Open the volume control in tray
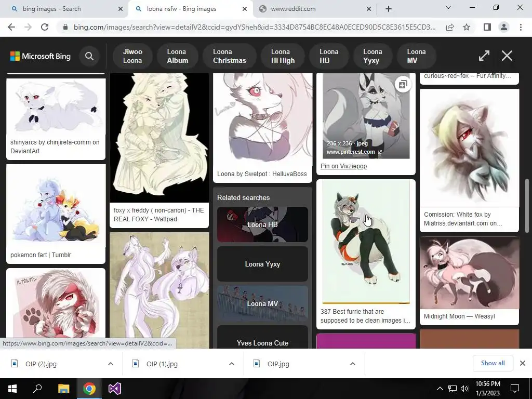 [x=464, y=389]
